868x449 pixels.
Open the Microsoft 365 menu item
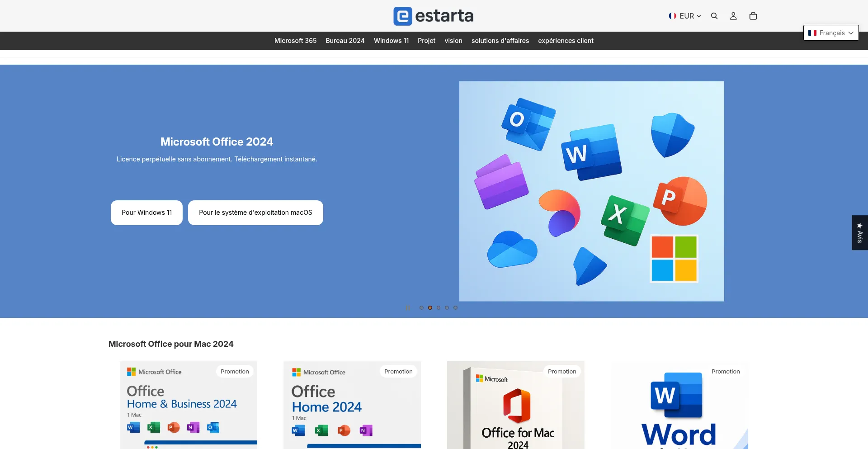click(x=295, y=41)
